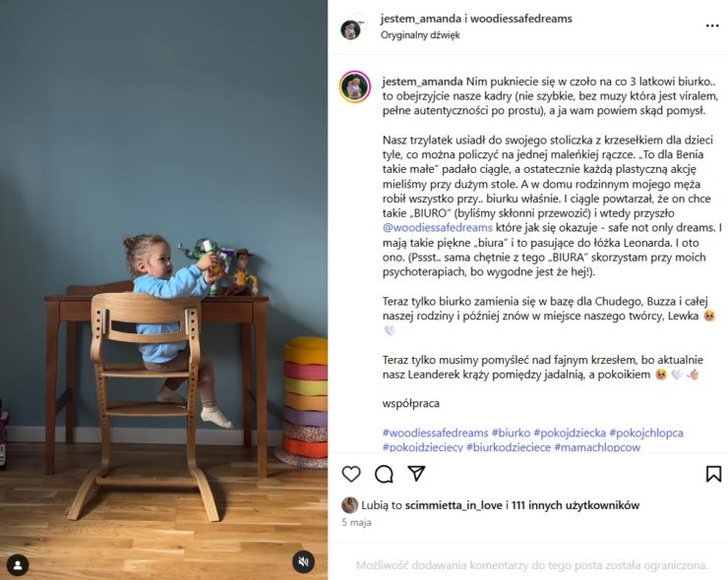
Task: Follow the @woodiessafedreams mention in caption
Action: click(x=438, y=227)
